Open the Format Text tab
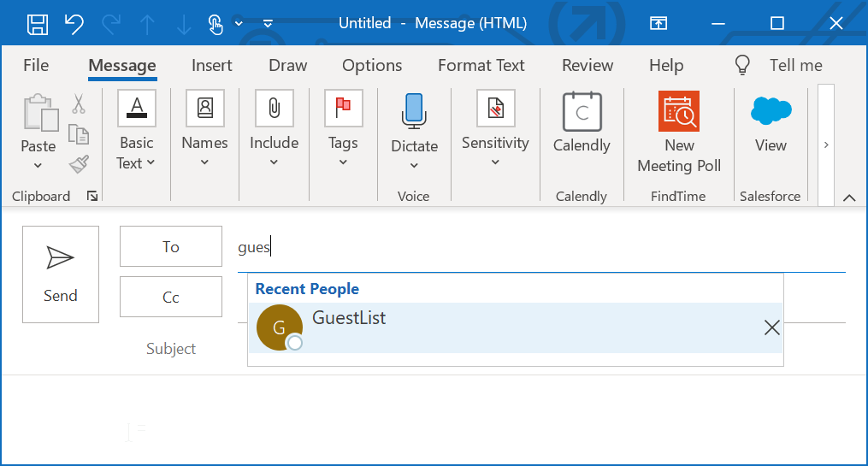This screenshot has height=466, width=868. (x=481, y=65)
